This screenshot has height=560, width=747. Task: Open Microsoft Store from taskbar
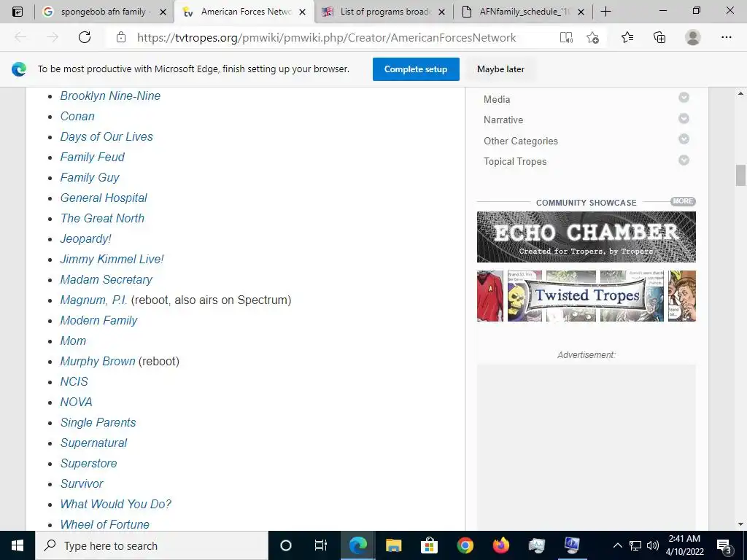click(429, 545)
